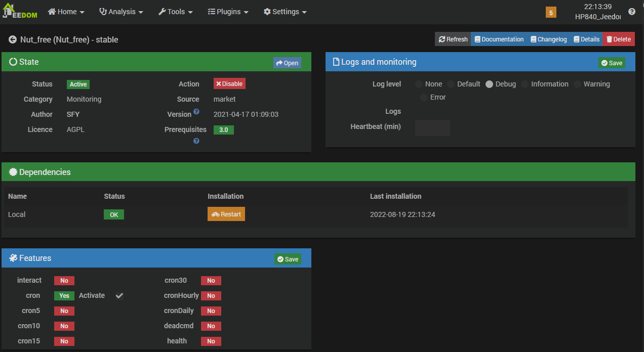Click the No badge for cron5
The width and height of the screenshot is (644, 352).
point(64,311)
